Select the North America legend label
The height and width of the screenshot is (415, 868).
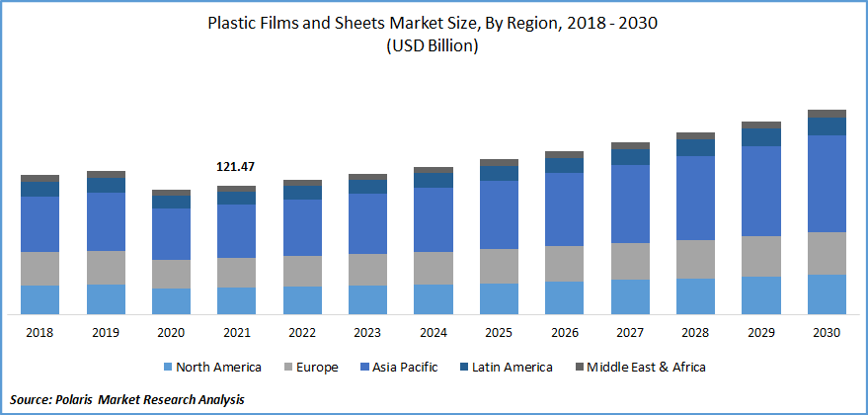(218, 367)
